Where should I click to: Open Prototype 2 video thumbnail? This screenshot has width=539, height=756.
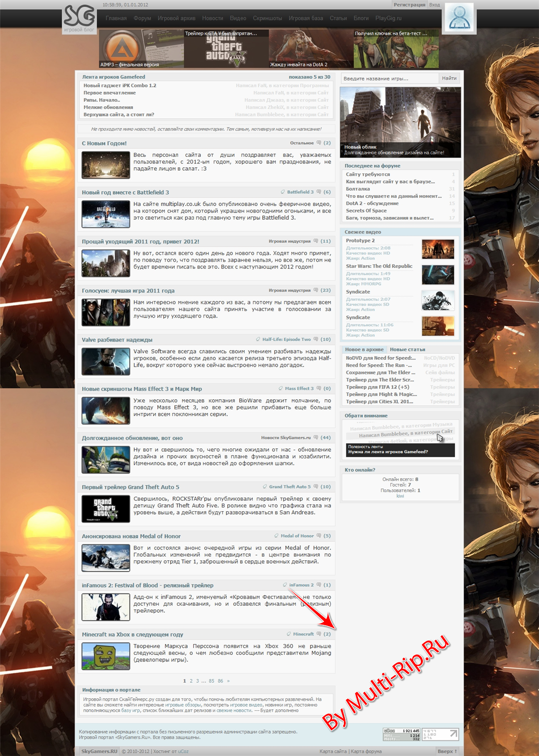tap(438, 249)
